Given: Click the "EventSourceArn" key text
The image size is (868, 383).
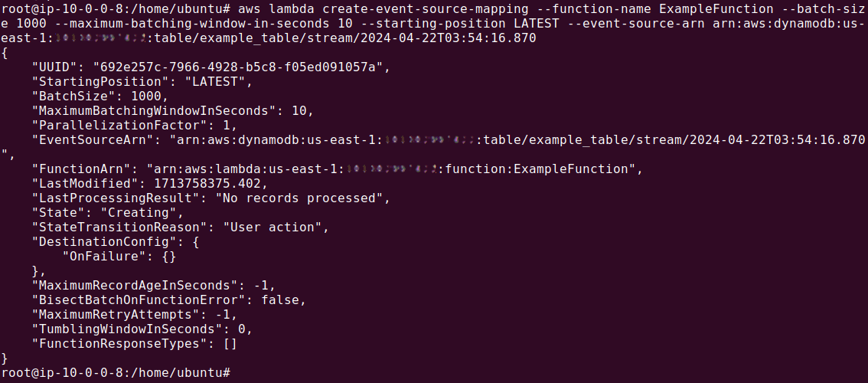Looking at the screenshot, I should 91,139.
